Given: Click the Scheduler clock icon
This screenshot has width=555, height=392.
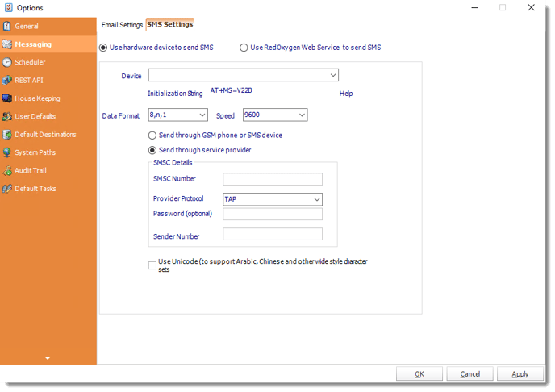Looking at the screenshot, I should point(6,62).
